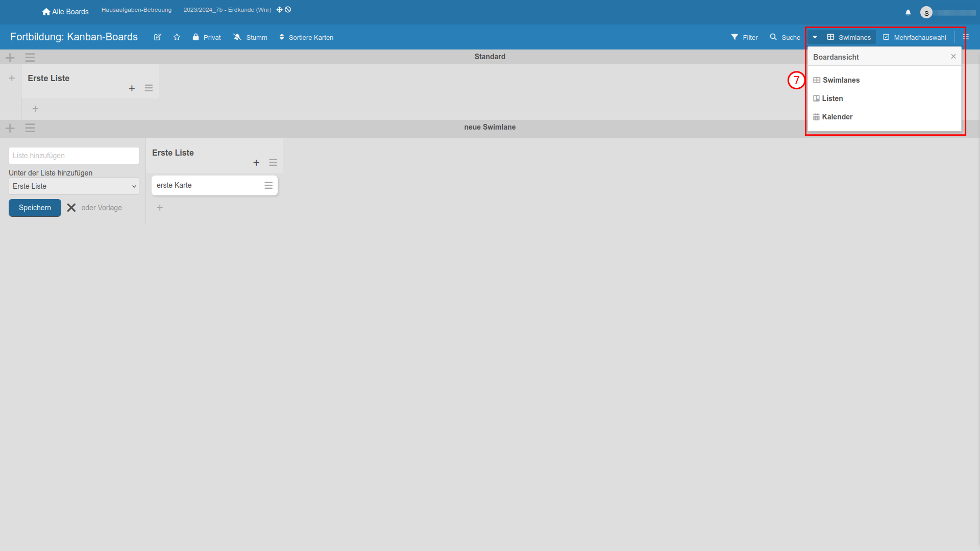Enable Mehrfachauswahl multi-selection
The width and height of the screenshot is (980, 551).
coord(914,37)
